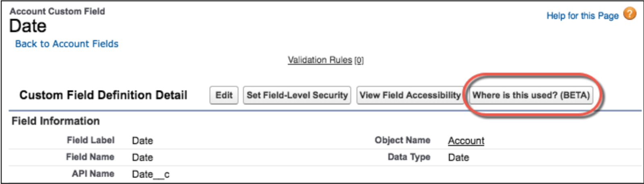Click the Field Information section header
This screenshot has width=644, height=184.
pyautogui.click(x=56, y=121)
